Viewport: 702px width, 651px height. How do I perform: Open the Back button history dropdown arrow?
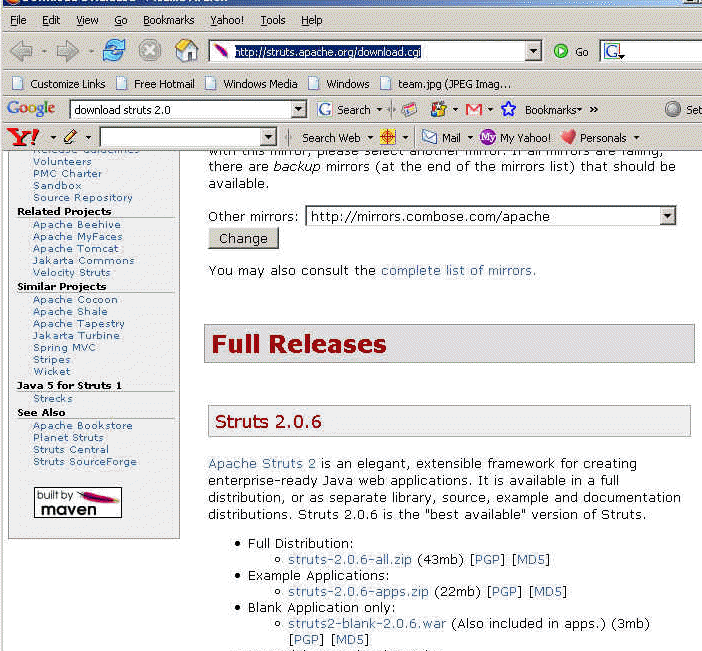[x=44, y=51]
